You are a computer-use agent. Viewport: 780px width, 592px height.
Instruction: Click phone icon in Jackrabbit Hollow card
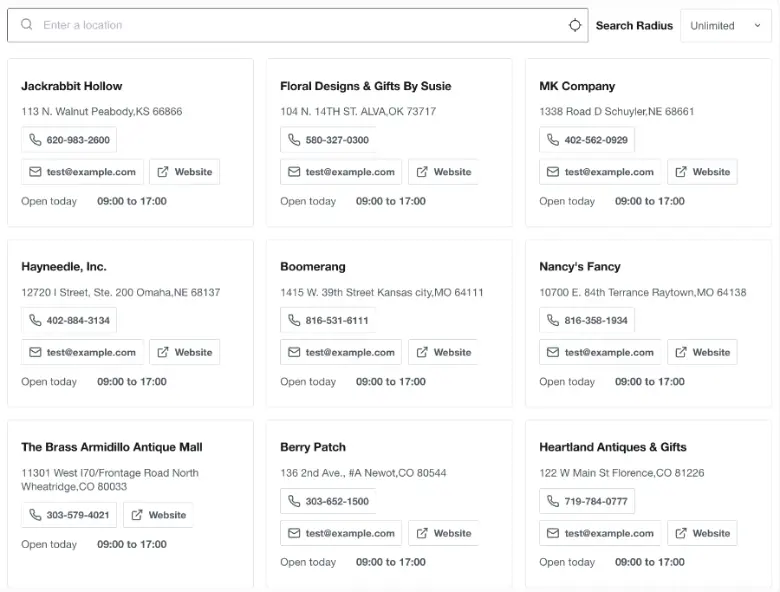pos(35,140)
